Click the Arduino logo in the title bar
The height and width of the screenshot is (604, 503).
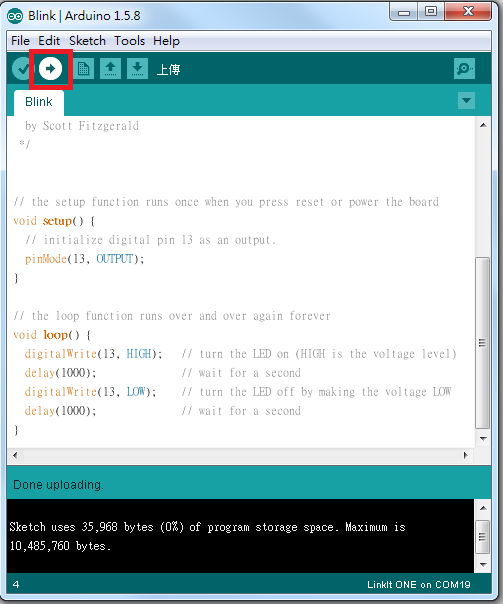click(x=15, y=16)
